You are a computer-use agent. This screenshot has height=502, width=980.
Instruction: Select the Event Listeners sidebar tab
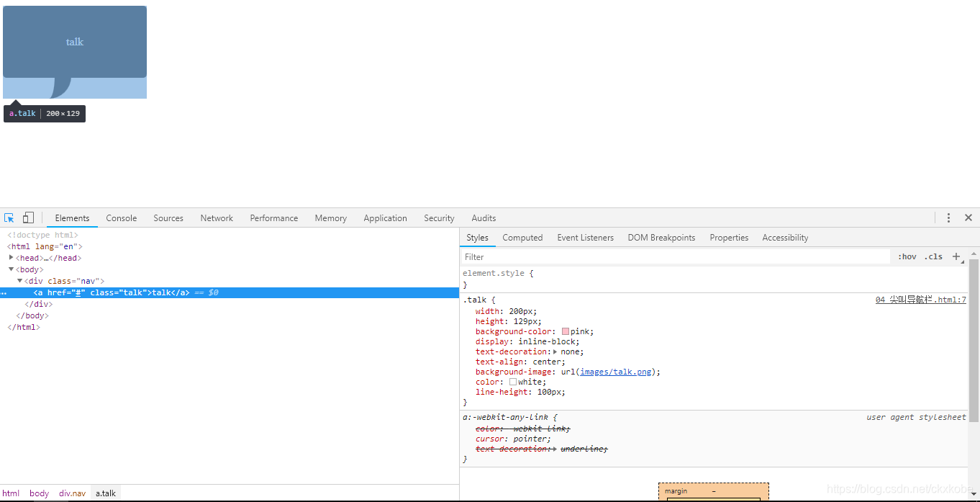[586, 238]
